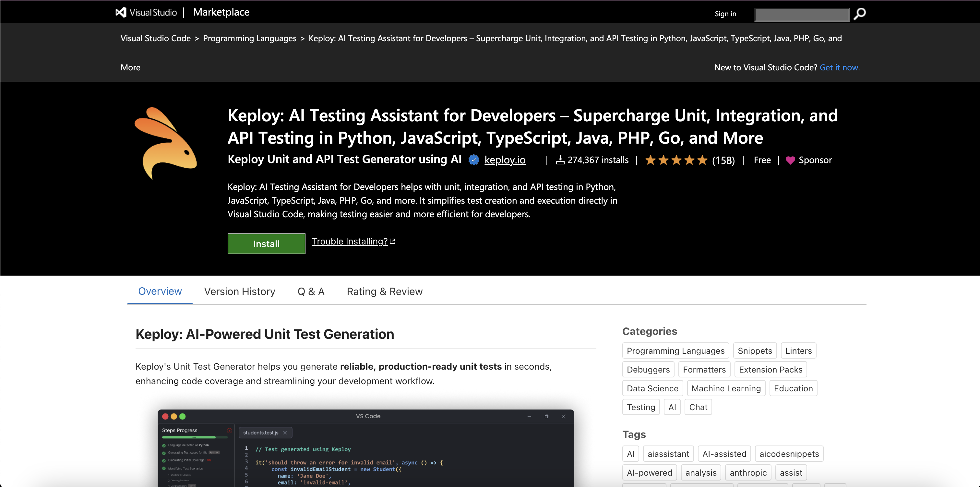Open Programming Languages breadcrumb
This screenshot has width=980, height=487.
(250, 39)
